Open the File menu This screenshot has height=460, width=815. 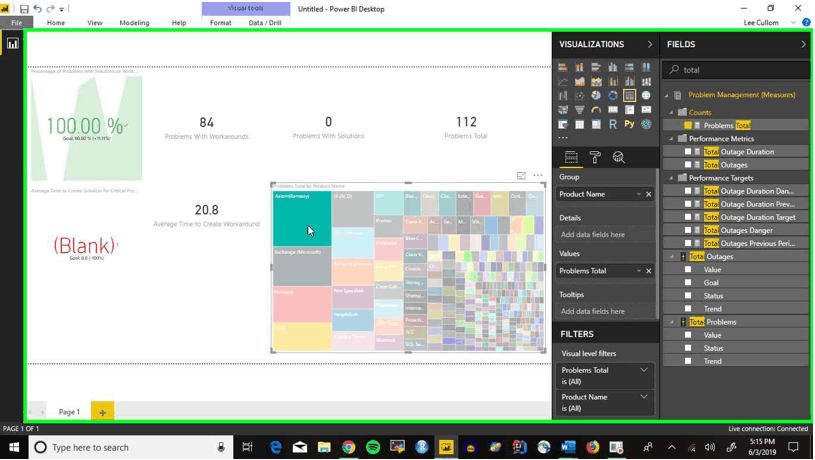coord(17,23)
